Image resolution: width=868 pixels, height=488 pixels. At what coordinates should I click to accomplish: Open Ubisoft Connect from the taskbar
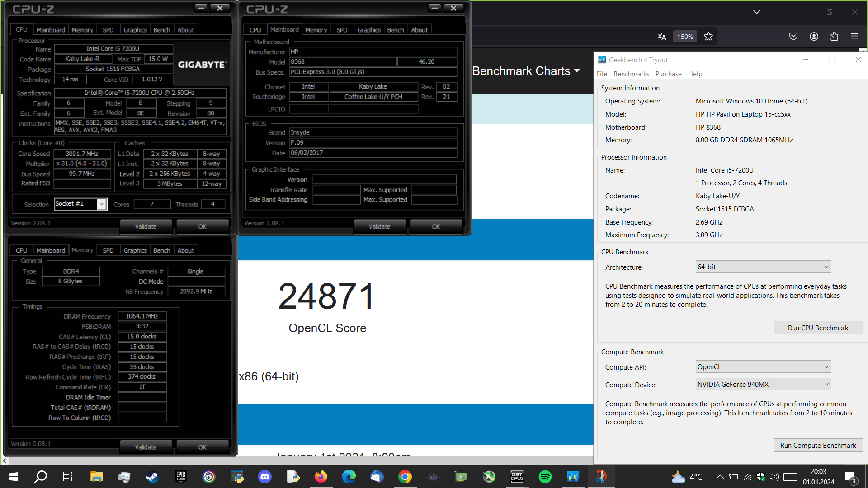point(209,477)
